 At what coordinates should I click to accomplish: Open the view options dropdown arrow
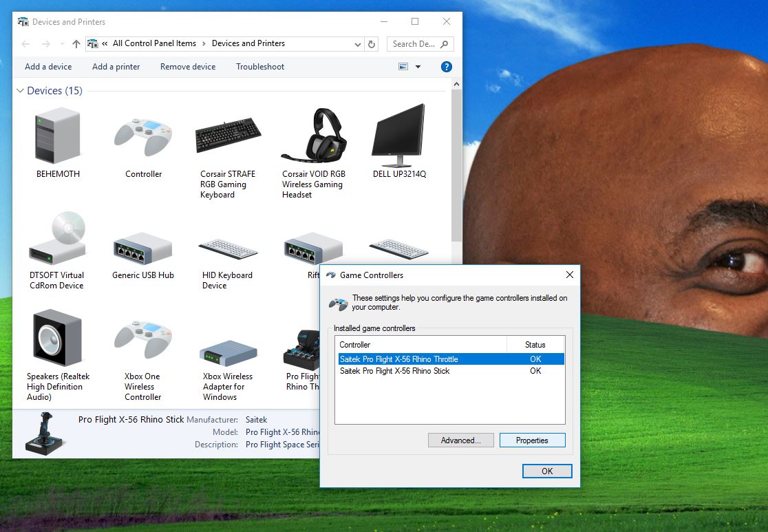[418, 67]
